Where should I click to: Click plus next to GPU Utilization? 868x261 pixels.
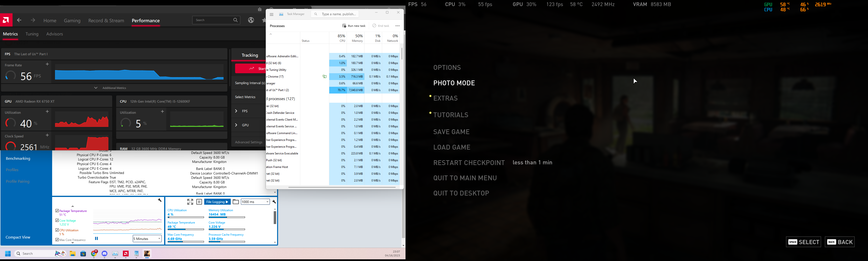(47, 111)
